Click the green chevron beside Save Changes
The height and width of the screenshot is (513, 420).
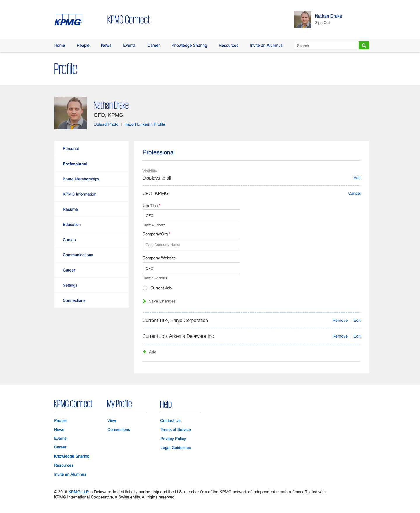pos(144,301)
